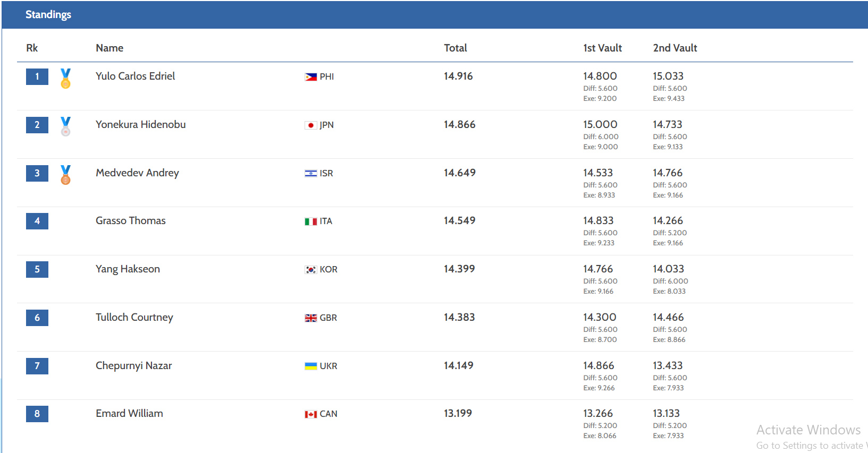Click the Standings section header
868x453 pixels.
tap(48, 14)
